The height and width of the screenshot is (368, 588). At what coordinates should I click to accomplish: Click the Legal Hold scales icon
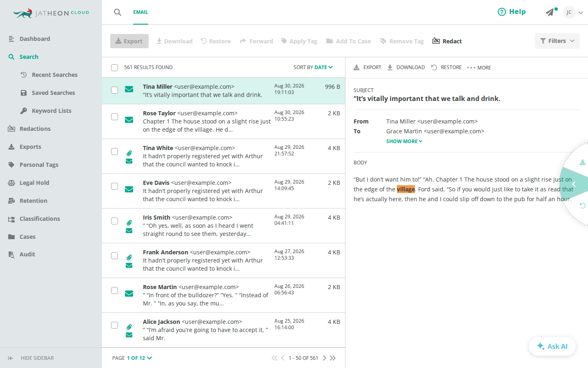pos(11,183)
